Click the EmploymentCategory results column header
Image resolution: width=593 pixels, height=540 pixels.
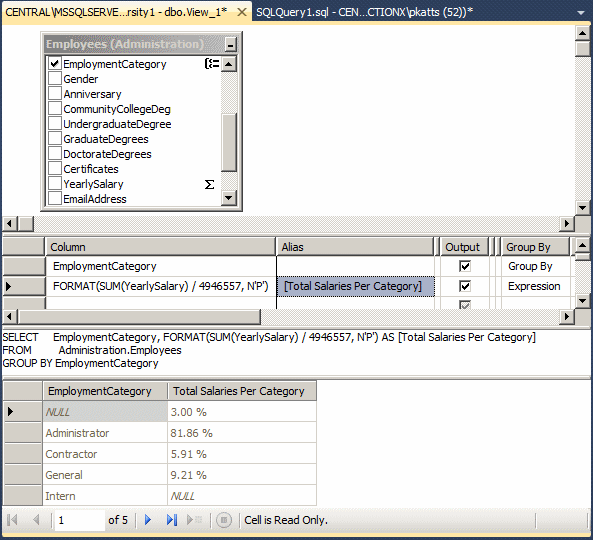pyautogui.click(x=105, y=391)
